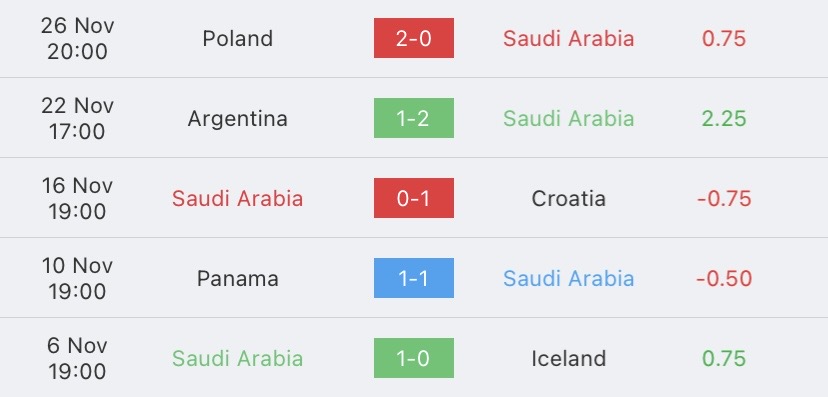Open the blue 1-1 draw score badge

coord(413,278)
